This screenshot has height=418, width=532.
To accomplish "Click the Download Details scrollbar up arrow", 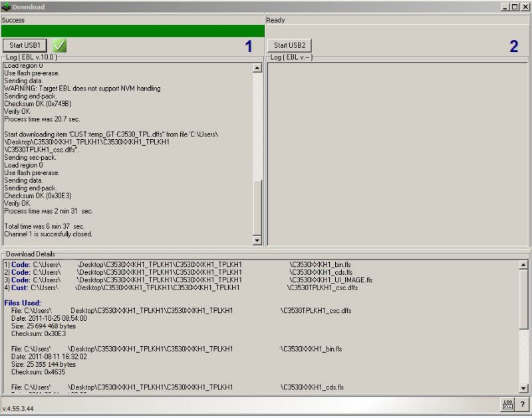I will tap(522, 263).
